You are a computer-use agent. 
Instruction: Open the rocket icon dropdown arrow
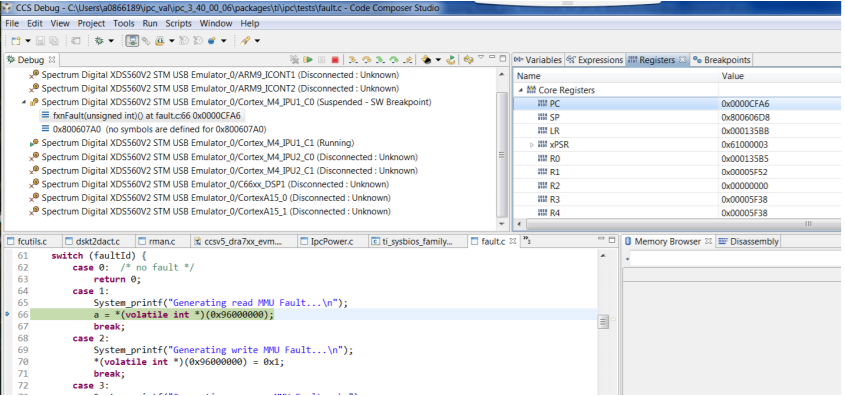coord(257,40)
